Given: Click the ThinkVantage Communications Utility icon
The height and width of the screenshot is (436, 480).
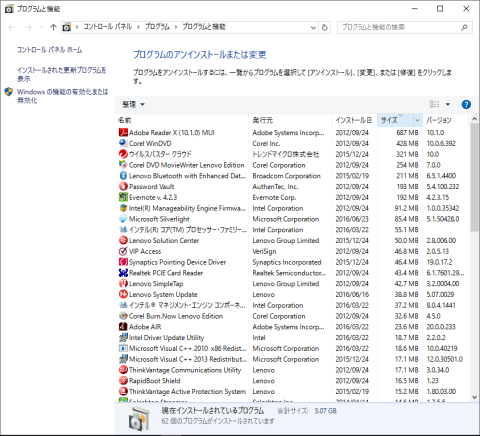Looking at the screenshot, I should pos(123,370).
